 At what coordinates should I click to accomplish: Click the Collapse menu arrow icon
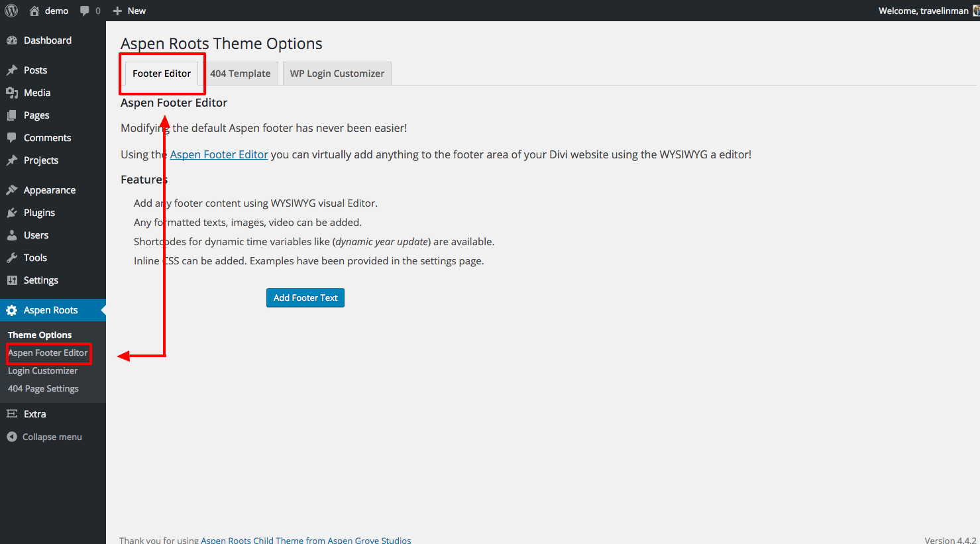12,437
